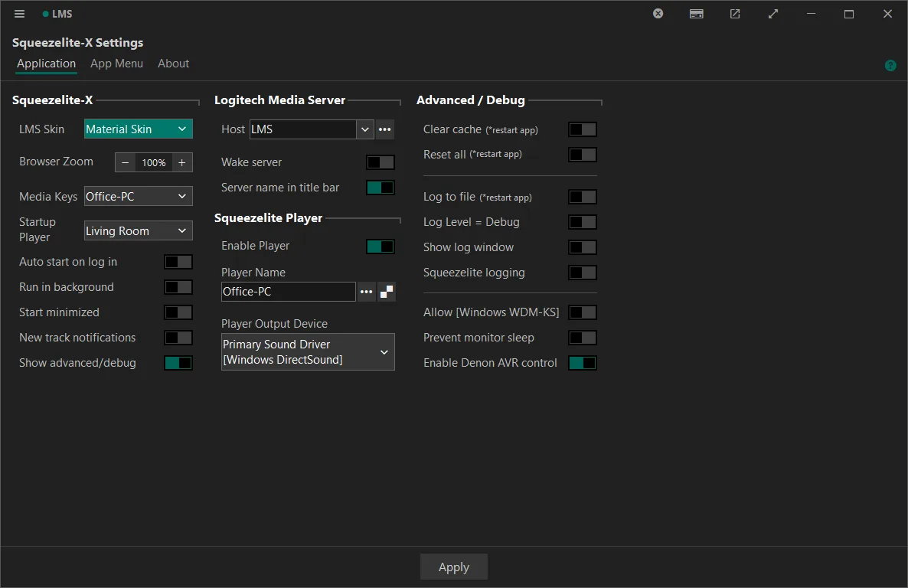Increase browser zoom with plus
Screen dimensions: 908x588
pyautogui.click(x=182, y=162)
